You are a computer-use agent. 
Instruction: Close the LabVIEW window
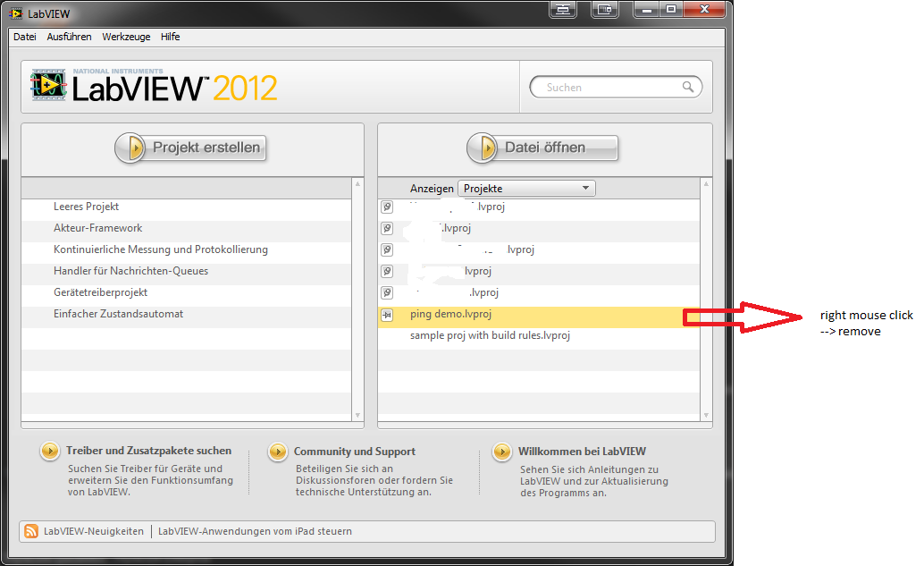(704, 10)
